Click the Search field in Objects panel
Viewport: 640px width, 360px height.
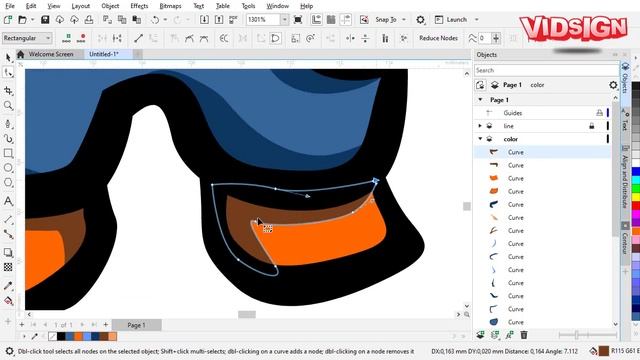[x=546, y=70]
